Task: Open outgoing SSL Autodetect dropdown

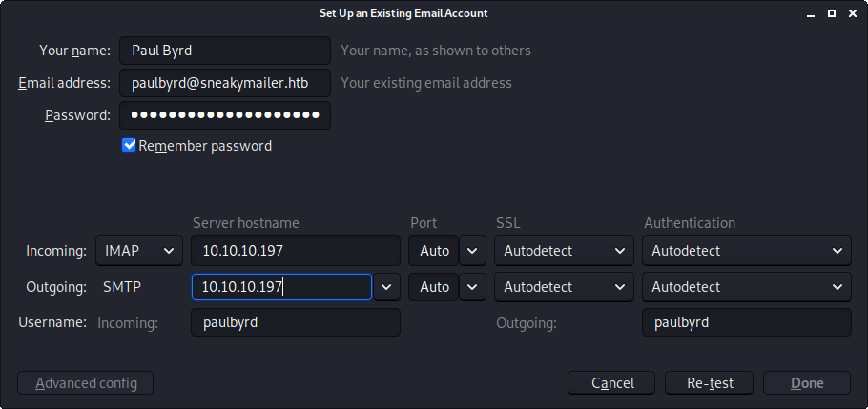Action: point(564,287)
